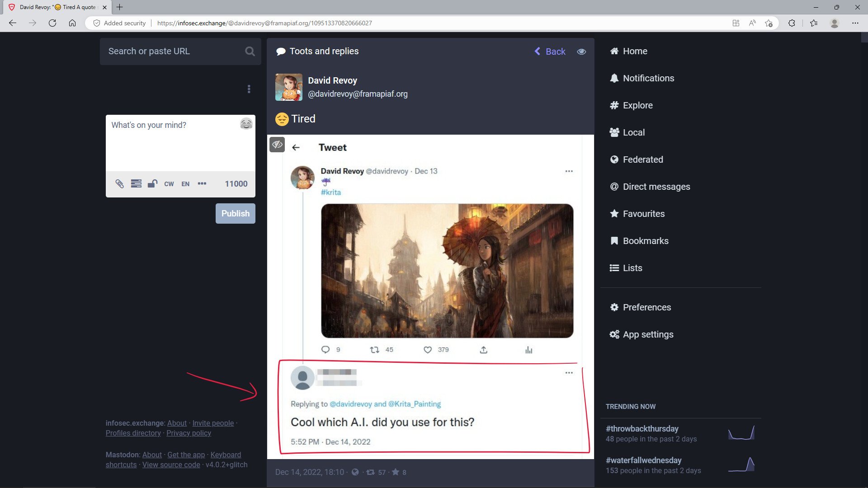Screen dimensions: 868x488
Task: Open the browser favorites list icon
Action: click(x=814, y=23)
